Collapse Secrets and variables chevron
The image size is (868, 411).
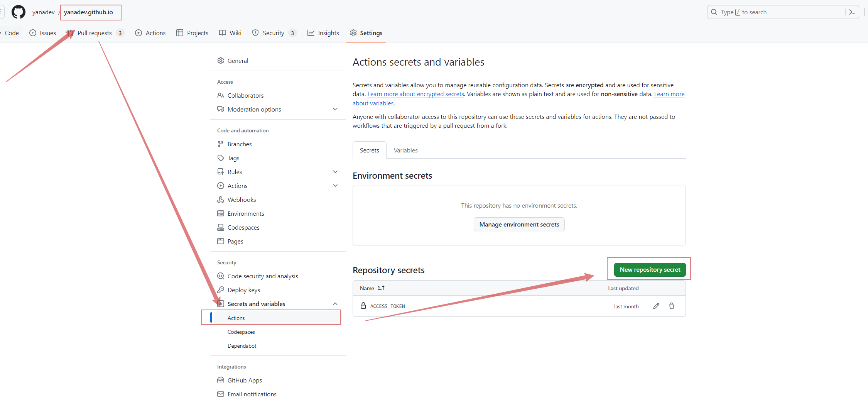pos(335,304)
